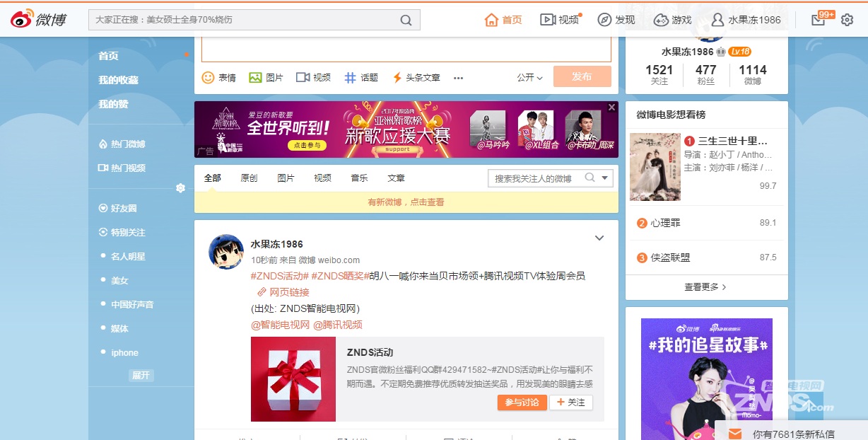This screenshot has height=440, width=868.
Task: Expand the post options chevron menu
Action: click(x=599, y=238)
